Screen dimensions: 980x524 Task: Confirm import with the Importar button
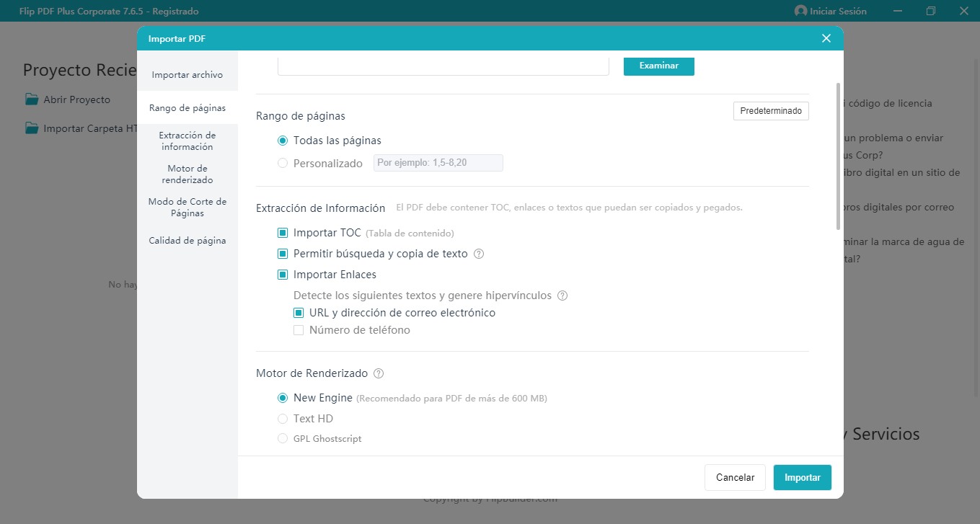coord(802,477)
